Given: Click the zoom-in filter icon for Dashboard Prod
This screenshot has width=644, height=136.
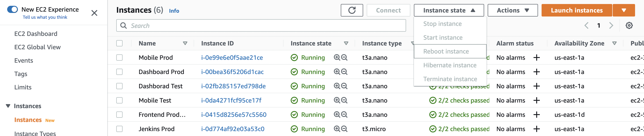Looking at the screenshot, I should click(x=337, y=72).
